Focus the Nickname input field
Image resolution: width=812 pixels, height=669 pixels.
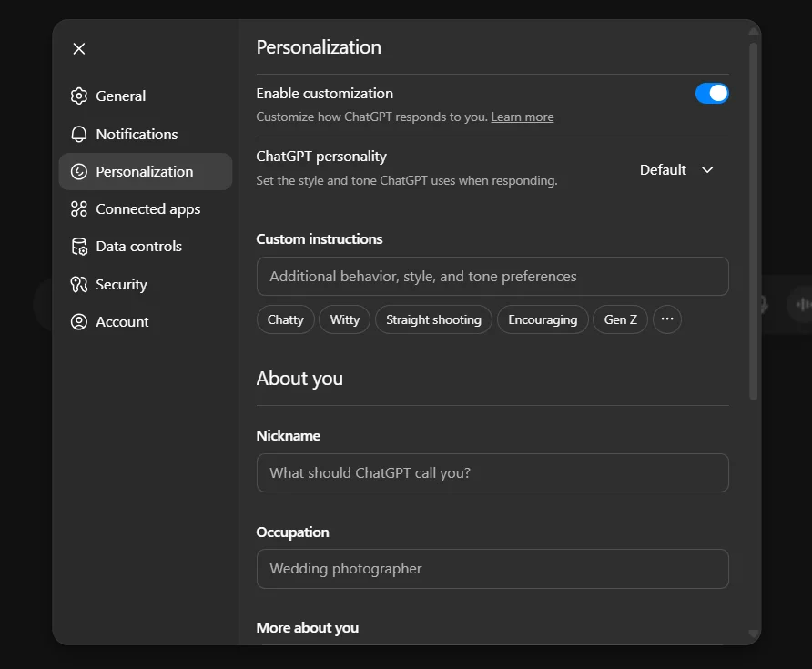492,472
